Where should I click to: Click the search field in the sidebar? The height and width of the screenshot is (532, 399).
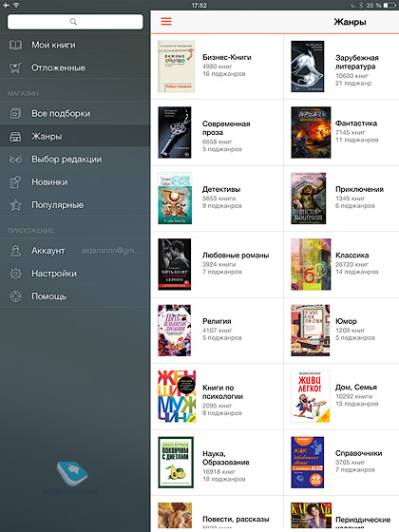(x=75, y=22)
